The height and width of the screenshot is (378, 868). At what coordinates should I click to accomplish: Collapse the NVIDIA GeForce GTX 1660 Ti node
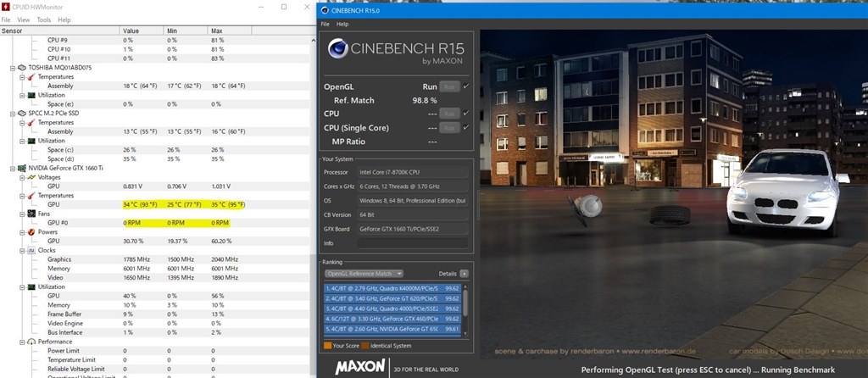tap(13, 168)
